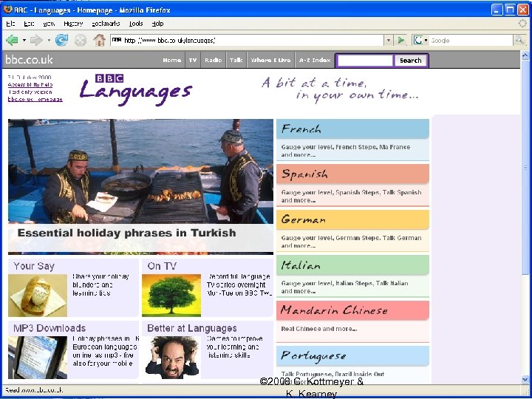The height and width of the screenshot is (399, 532).
Task: Click the Google search engine icon
Action: 418,41
